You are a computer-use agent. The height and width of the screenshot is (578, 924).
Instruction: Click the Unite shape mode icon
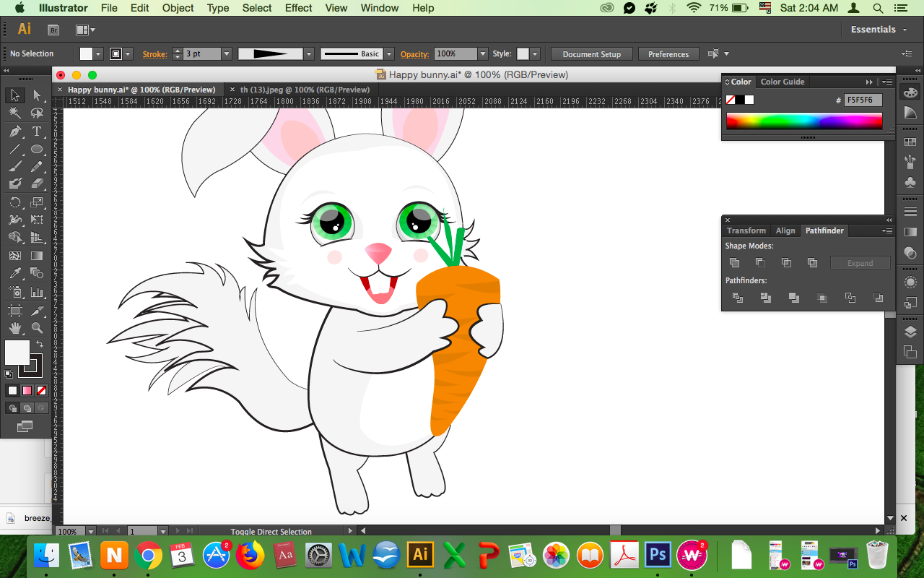pyautogui.click(x=735, y=263)
